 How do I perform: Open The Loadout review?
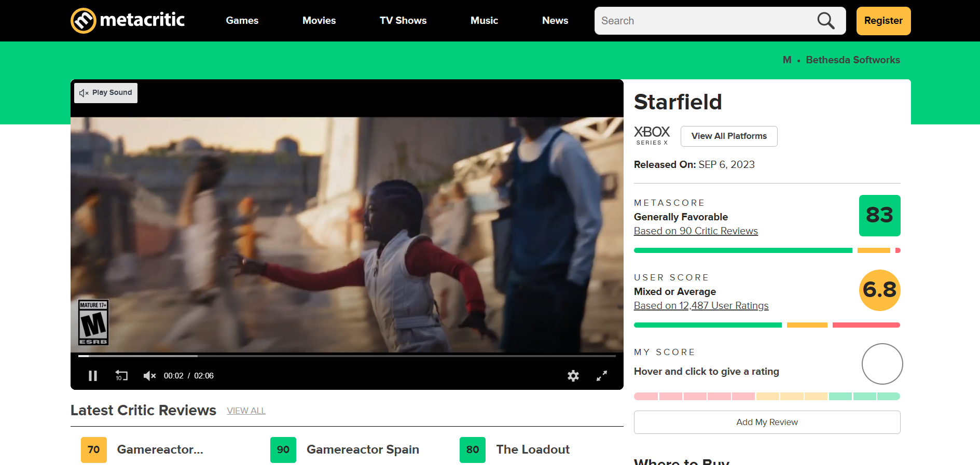(x=533, y=449)
